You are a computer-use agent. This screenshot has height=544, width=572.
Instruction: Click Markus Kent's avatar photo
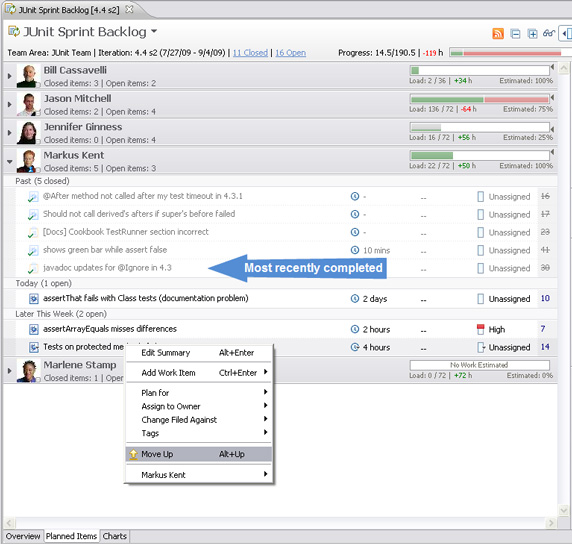pyautogui.click(x=28, y=161)
